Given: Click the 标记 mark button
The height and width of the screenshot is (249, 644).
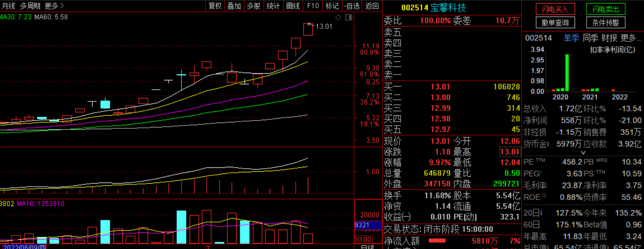Looking at the screenshot, I should click(332, 6).
